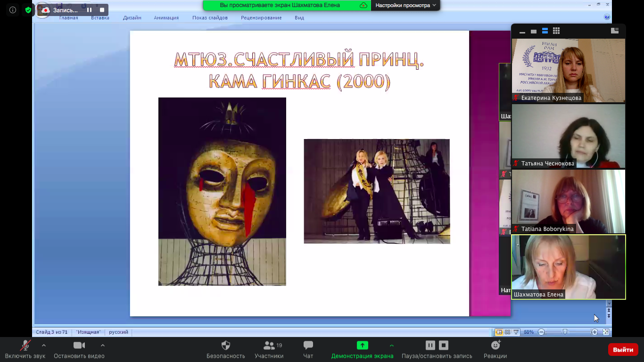Open the Security shield icon in Zoom toolbar

226,345
